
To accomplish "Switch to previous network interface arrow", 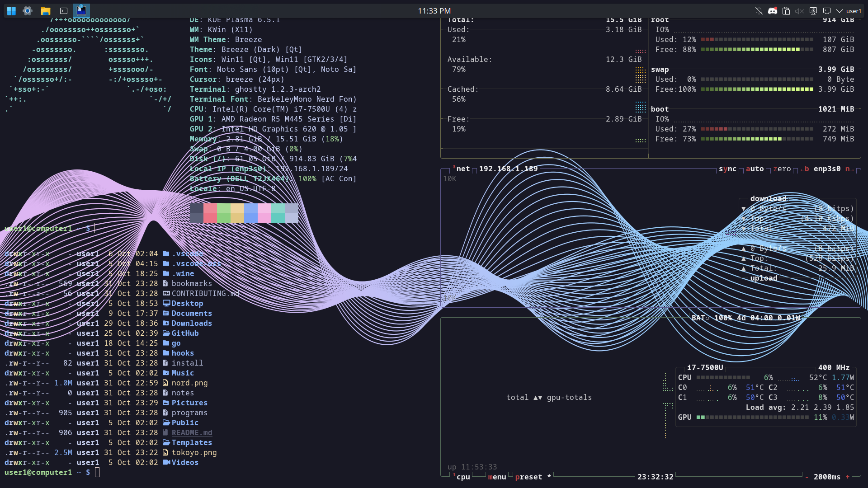I will click(805, 169).
